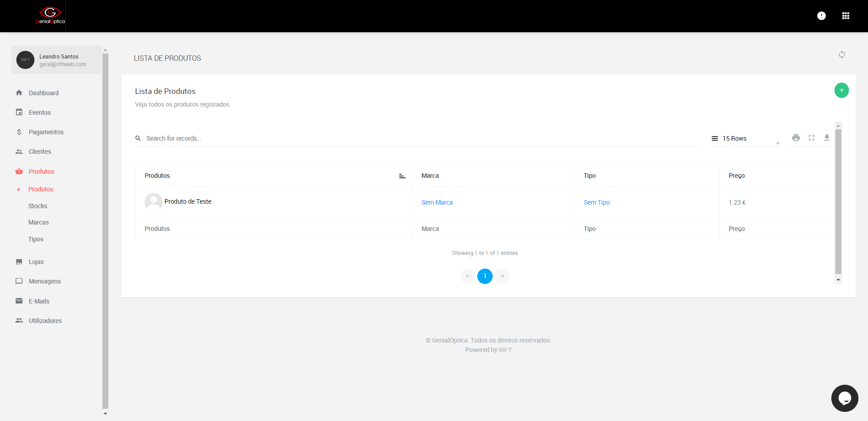This screenshot has height=421, width=868.
Task: Click Showing 1 to 1 entries text
Action: point(485,253)
